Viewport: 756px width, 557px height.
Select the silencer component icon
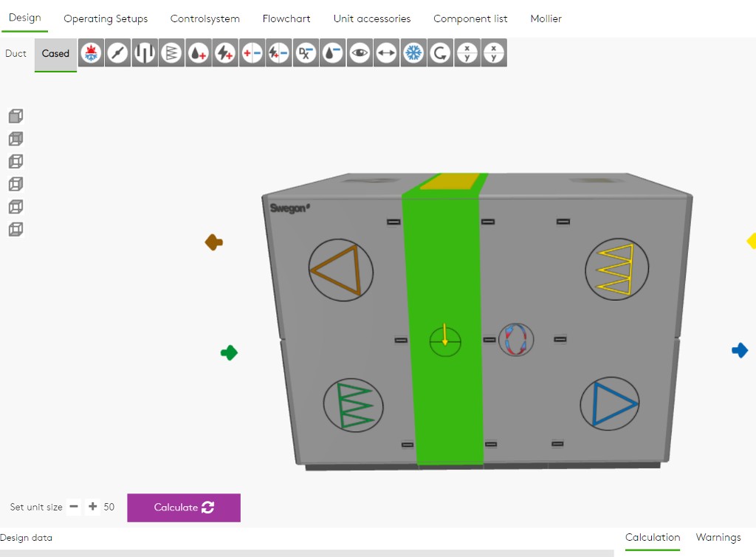144,52
